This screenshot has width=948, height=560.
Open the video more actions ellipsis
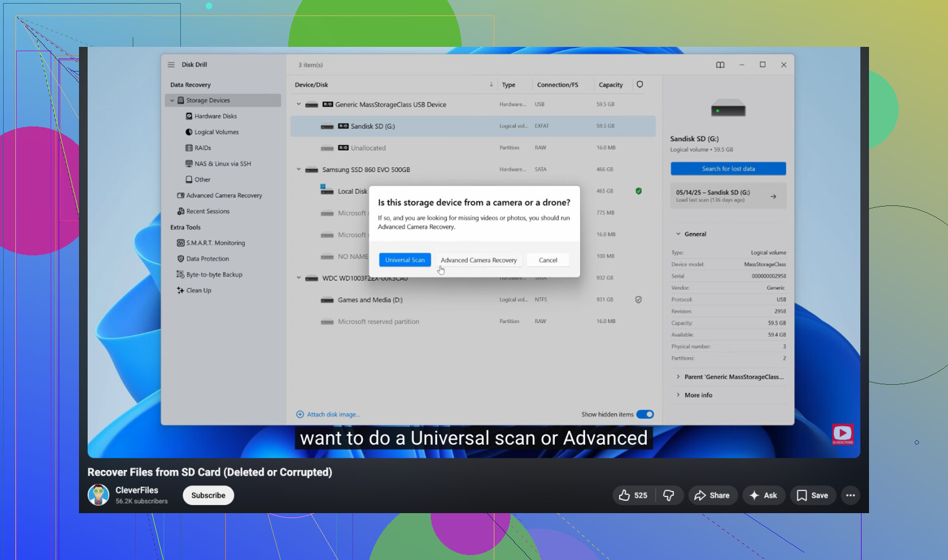tap(850, 495)
